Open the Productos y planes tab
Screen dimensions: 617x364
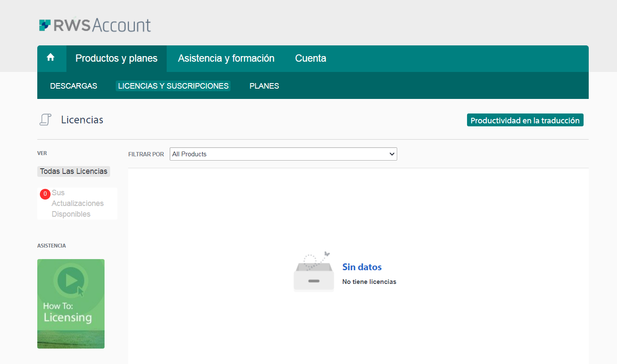point(117,59)
